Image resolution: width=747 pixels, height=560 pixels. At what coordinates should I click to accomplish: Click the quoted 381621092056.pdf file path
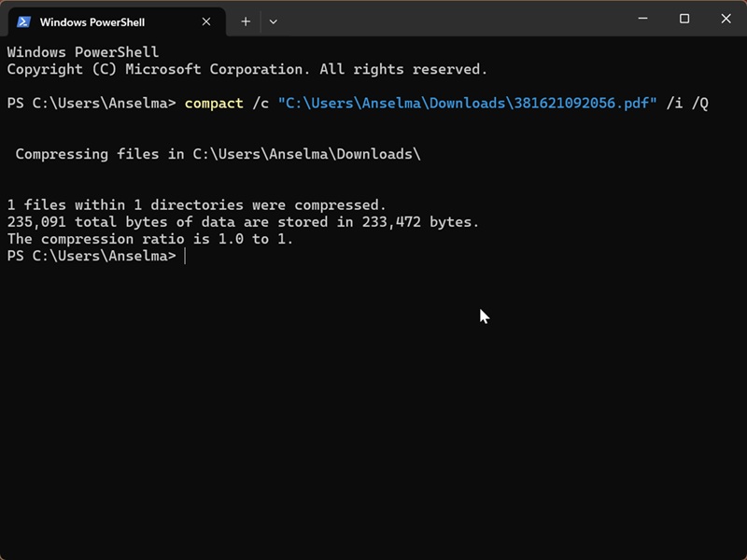click(x=468, y=104)
